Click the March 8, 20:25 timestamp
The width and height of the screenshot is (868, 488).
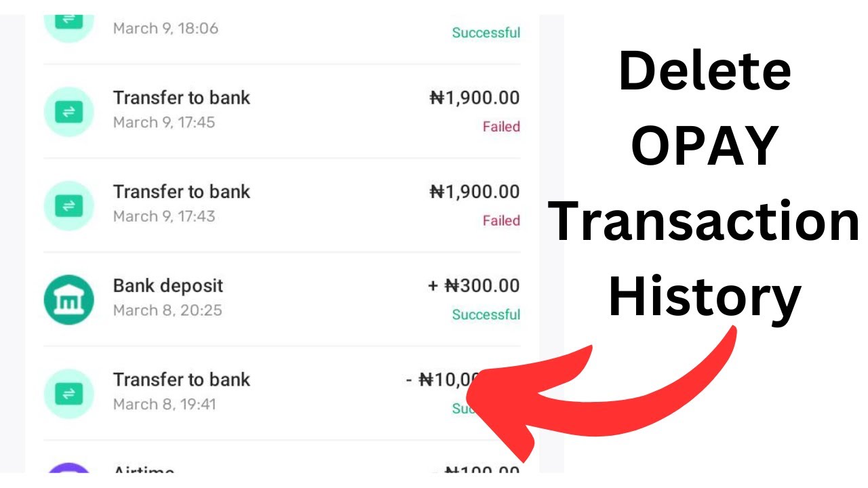tap(167, 310)
